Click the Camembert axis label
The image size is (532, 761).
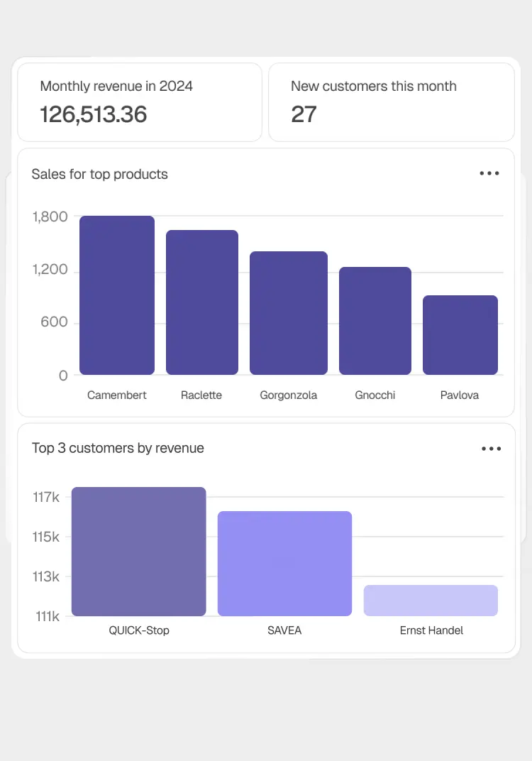coord(117,395)
